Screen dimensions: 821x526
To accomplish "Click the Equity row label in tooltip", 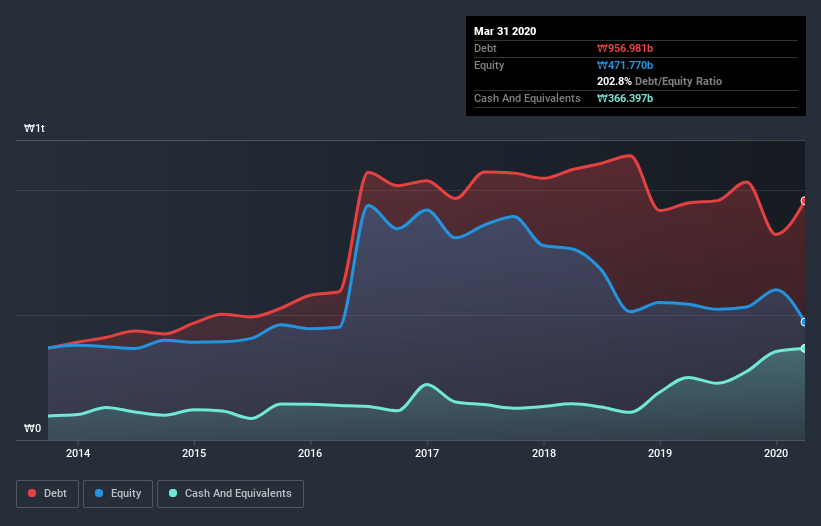I will [x=489, y=65].
